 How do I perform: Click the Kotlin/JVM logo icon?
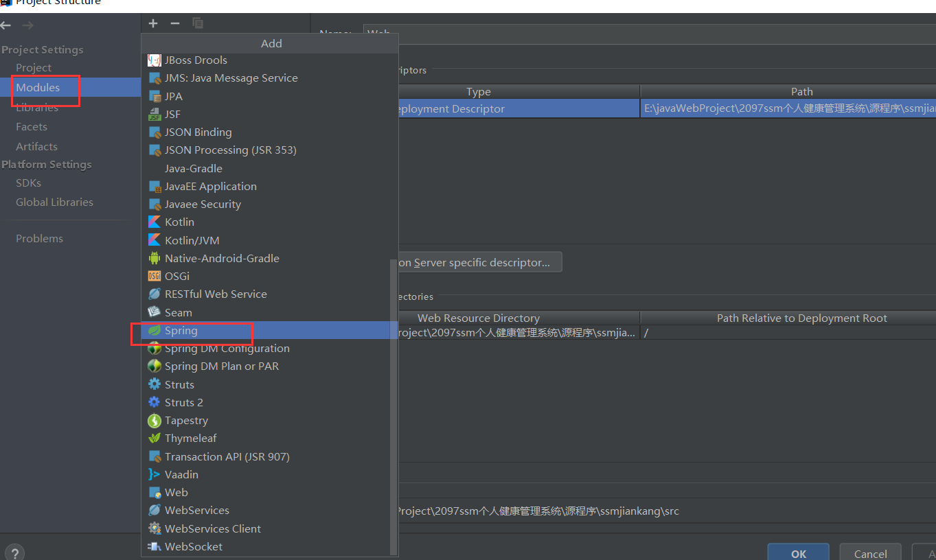pos(155,240)
